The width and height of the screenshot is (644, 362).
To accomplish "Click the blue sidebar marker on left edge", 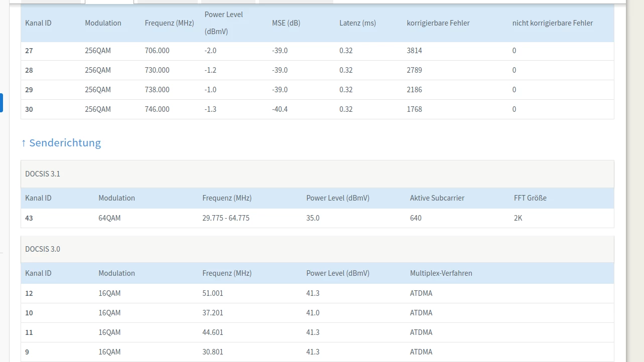I will (2, 103).
